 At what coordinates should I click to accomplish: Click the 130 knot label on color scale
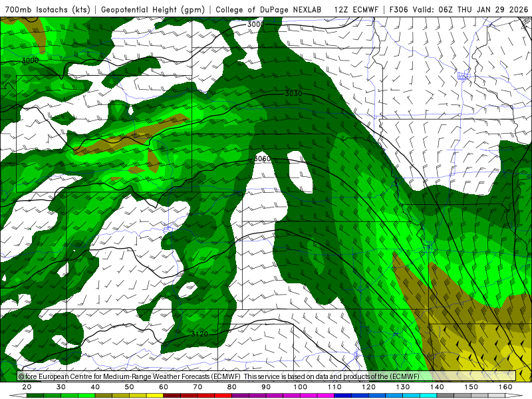(x=403, y=387)
